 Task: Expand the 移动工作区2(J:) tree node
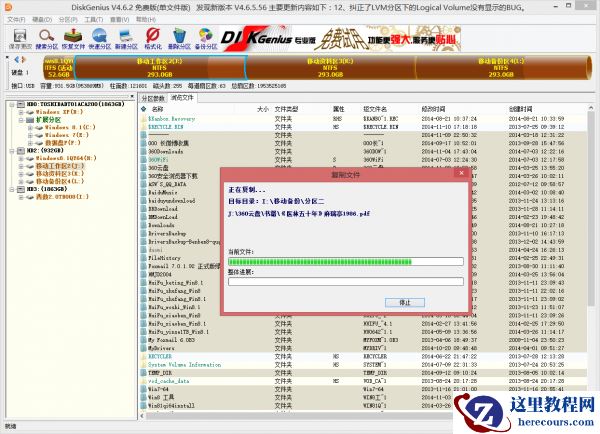coord(21,166)
